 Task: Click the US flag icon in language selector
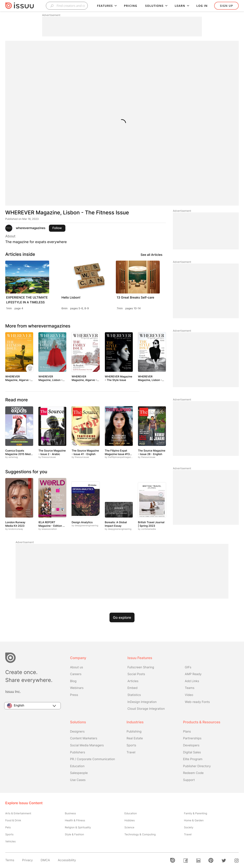[9, 706]
